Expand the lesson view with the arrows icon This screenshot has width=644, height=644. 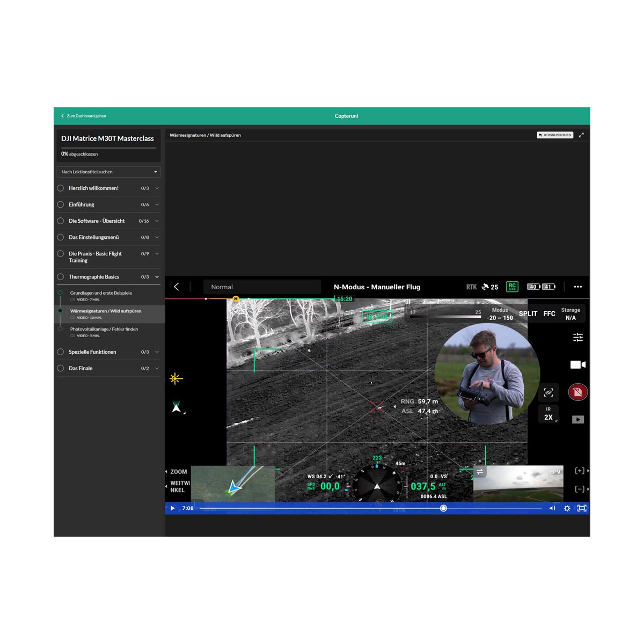click(x=581, y=135)
